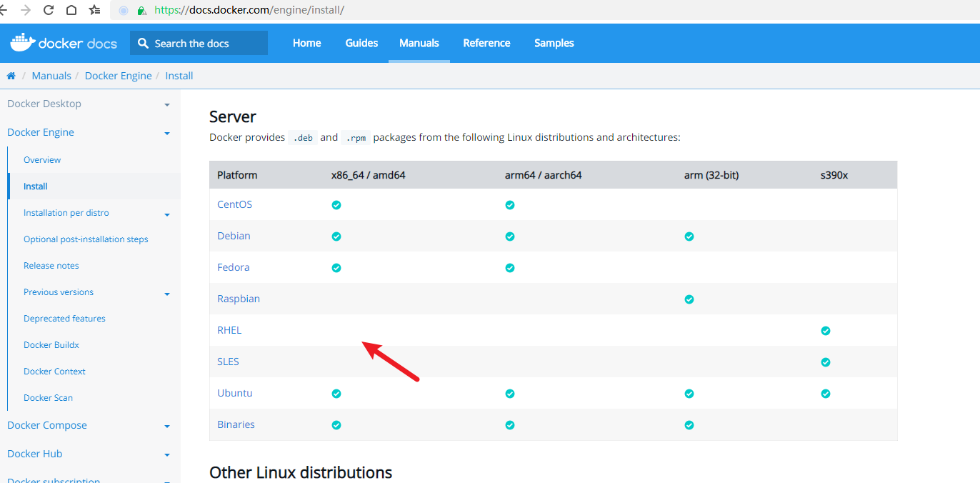Click Raspbian arm (32-bit) checkmark icon
Image resolution: width=980 pixels, height=483 pixels.
(x=689, y=299)
